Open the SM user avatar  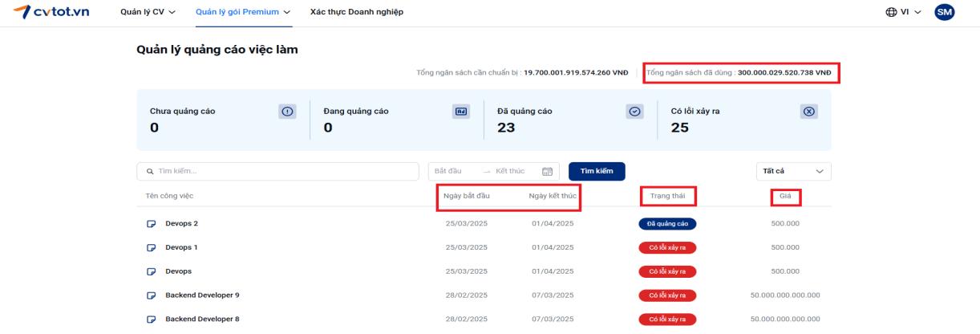coord(945,12)
